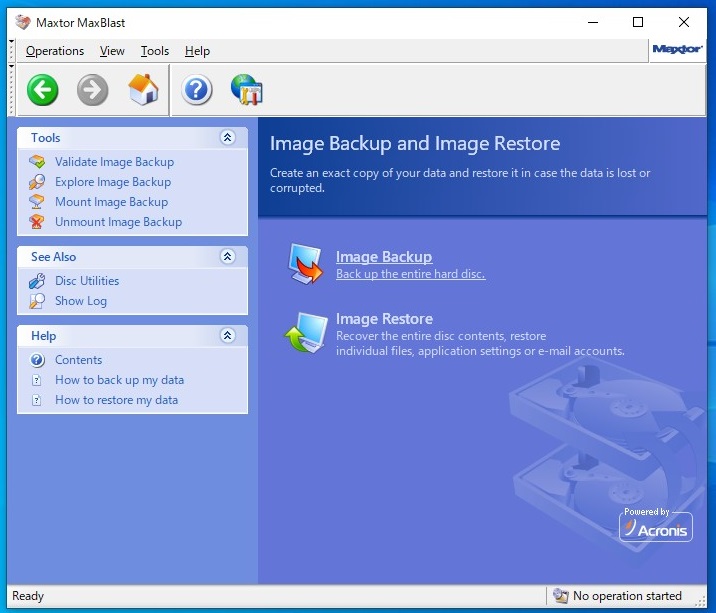
Task: Click 'Back up the entire hard disc.' link
Action: (411, 274)
